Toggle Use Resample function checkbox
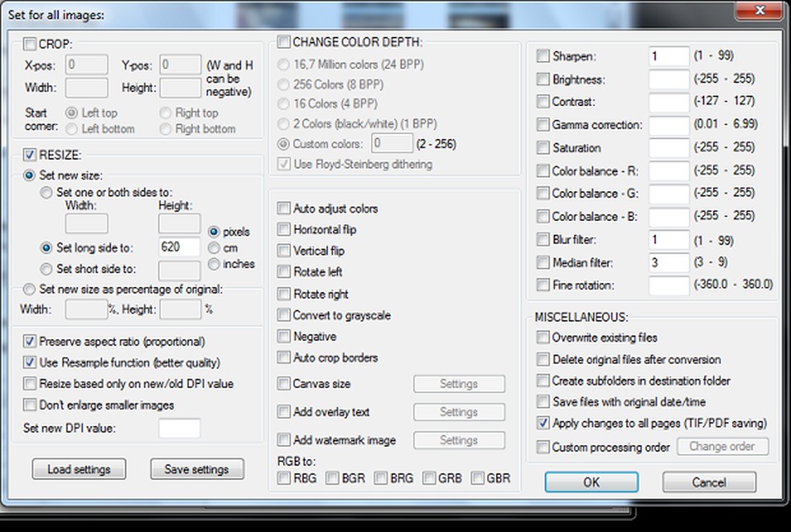The height and width of the screenshot is (532, 791). point(30,362)
